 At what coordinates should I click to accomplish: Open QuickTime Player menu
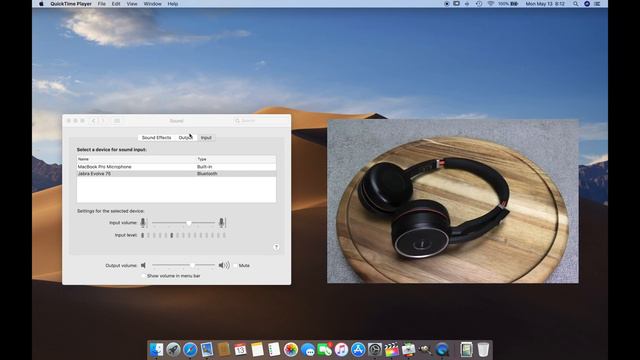point(71,4)
